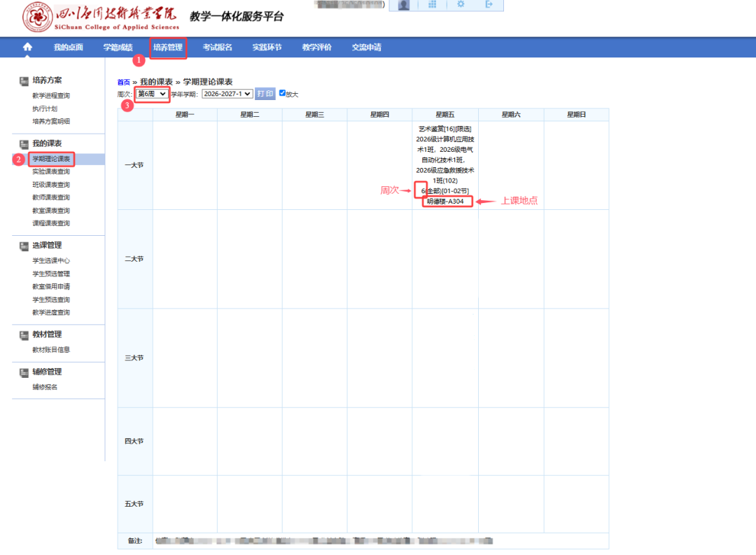Open 学生预选查询 in the sidebar

tap(51, 300)
